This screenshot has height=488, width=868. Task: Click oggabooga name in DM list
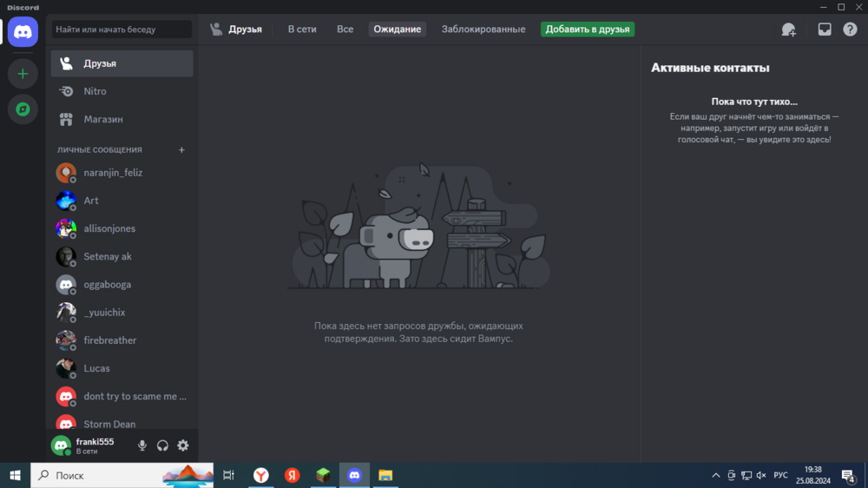tap(108, 285)
